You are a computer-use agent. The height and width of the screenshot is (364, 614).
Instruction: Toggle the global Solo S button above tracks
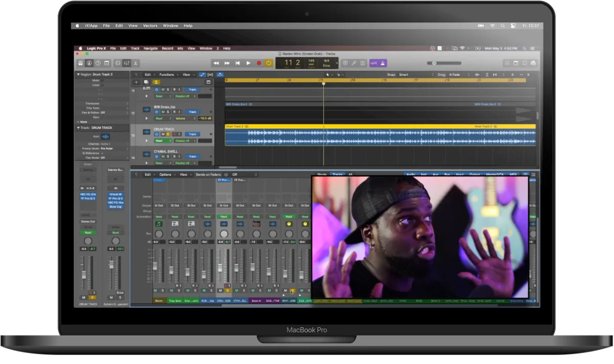156,82
